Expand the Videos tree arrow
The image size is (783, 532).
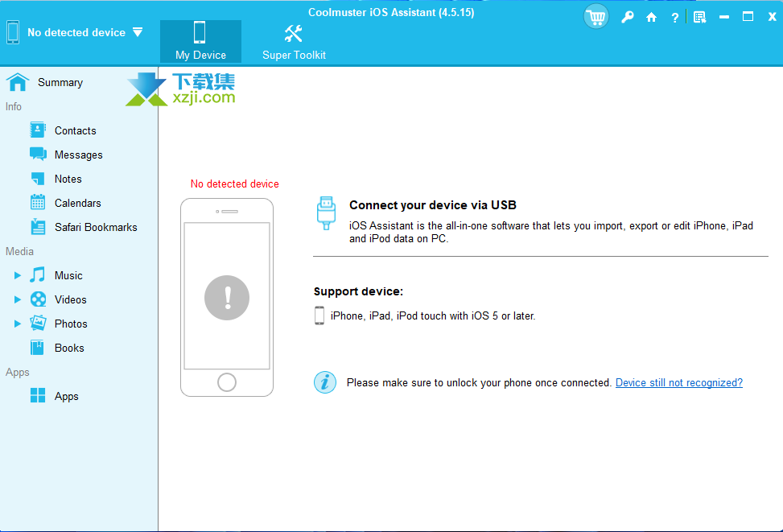click(x=18, y=299)
